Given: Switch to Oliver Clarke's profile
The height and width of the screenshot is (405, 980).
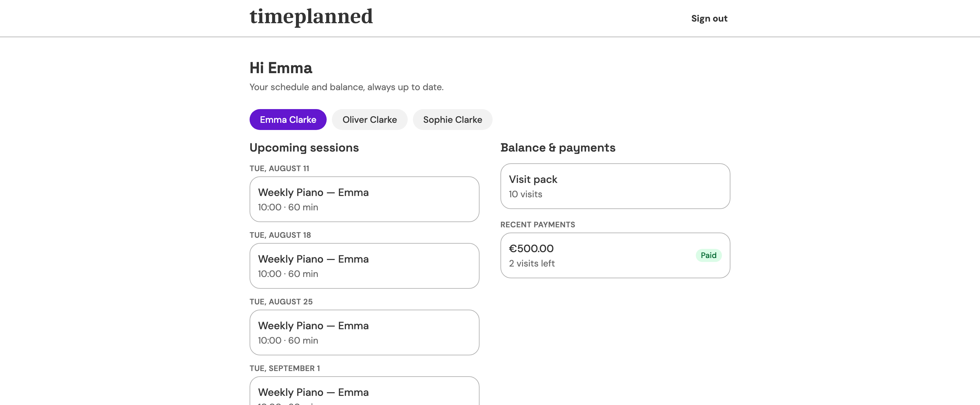Looking at the screenshot, I should (x=369, y=120).
